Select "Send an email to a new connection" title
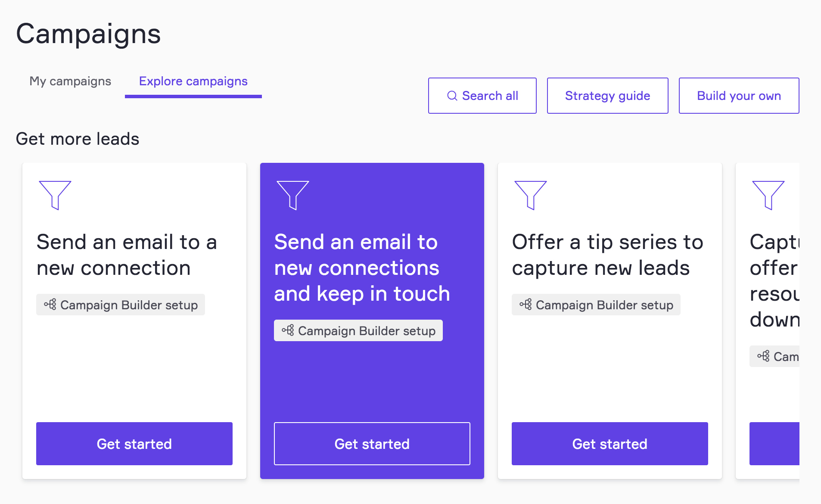The height and width of the screenshot is (504, 821). 127,255
